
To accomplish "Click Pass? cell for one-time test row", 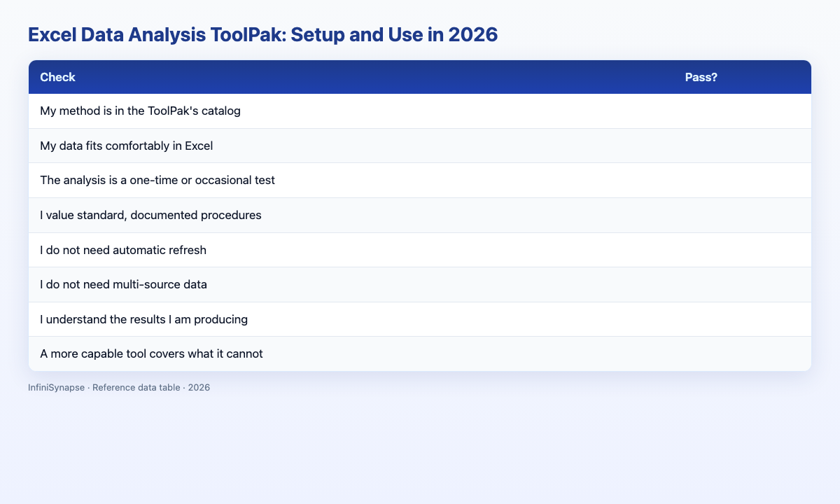I will click(x=742, y=181).
